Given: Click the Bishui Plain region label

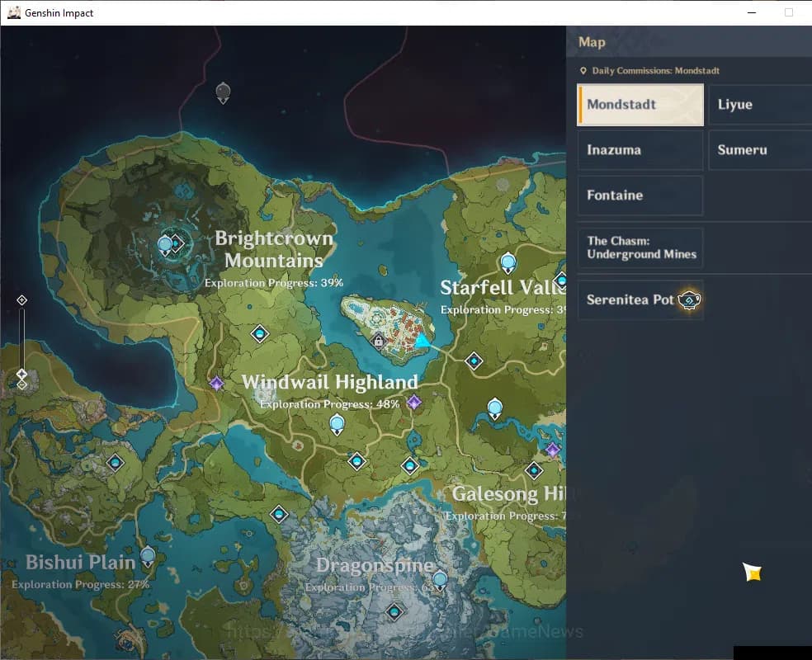Looking at the screenshot, I should [x=80, y=562].
